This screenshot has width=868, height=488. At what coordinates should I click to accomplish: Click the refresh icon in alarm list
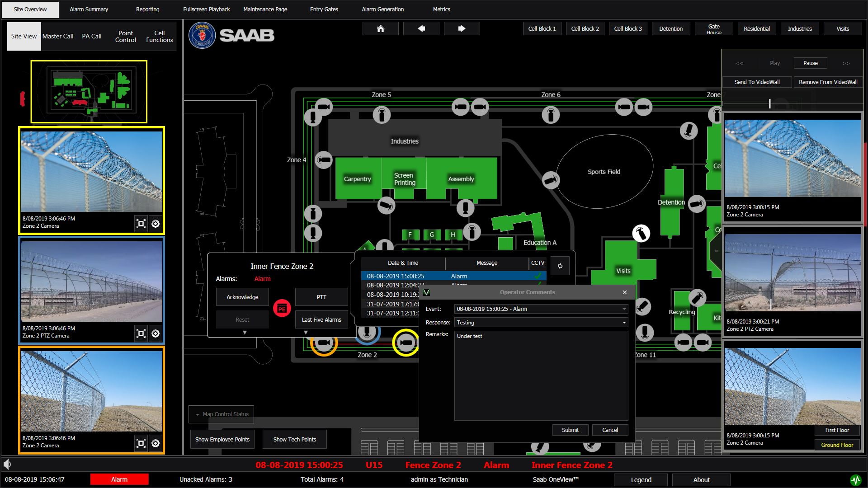(x=560, y=266)
